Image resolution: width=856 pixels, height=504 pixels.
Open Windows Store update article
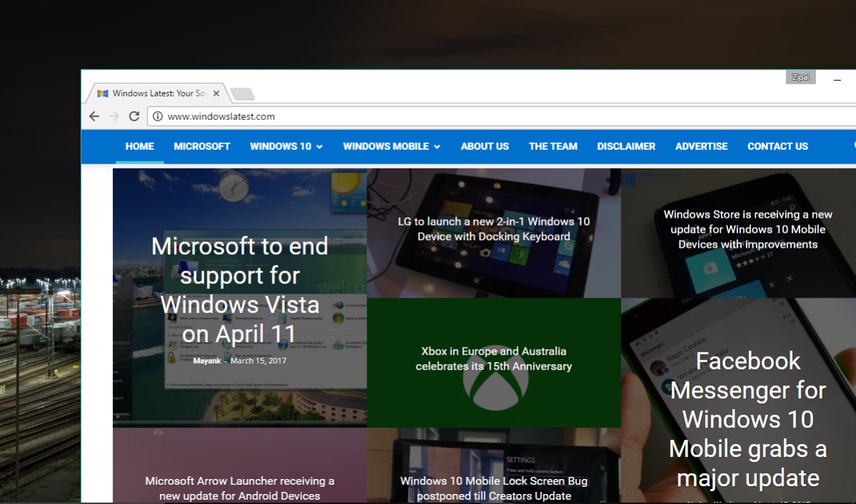[x=748, y=229]
